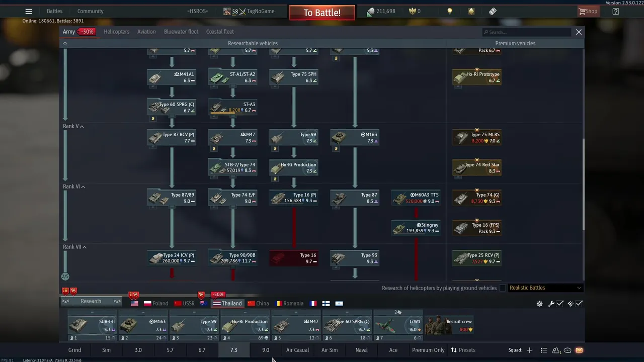Enable research of helicopters checkbox
This screenshot has width=644, height=362.
click(x=502, y=288)
